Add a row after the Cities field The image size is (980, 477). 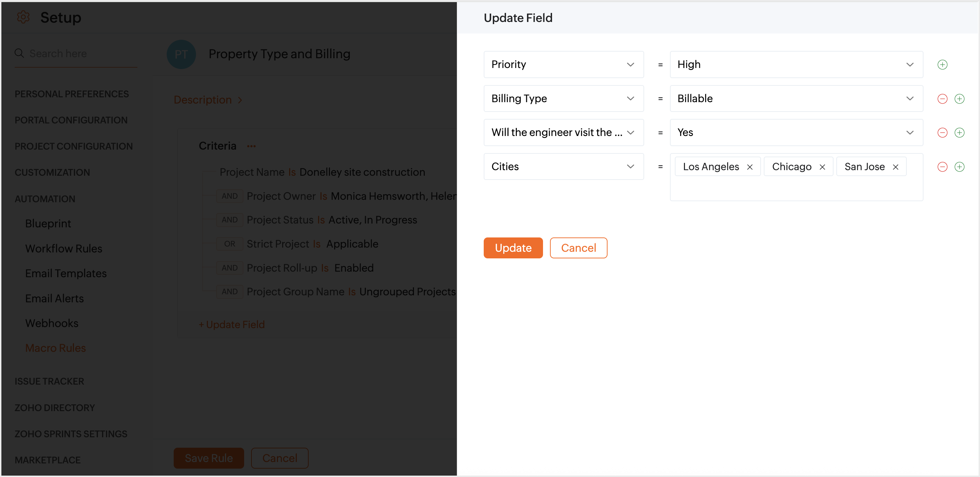[959, 167]
